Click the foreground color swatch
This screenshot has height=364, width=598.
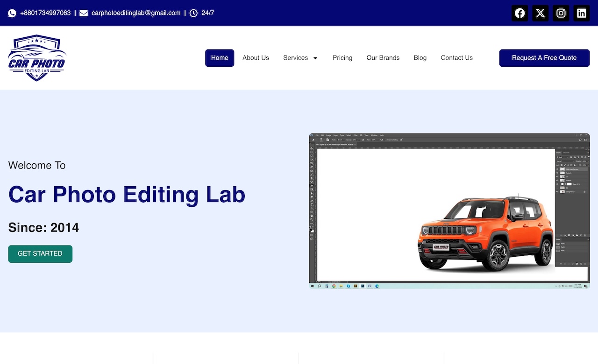[311, 229]
